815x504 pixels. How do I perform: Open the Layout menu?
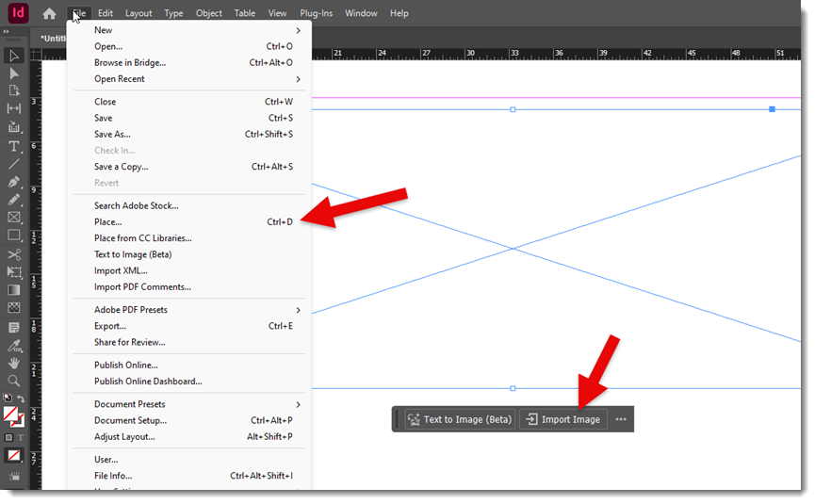(x=139, y=13)
